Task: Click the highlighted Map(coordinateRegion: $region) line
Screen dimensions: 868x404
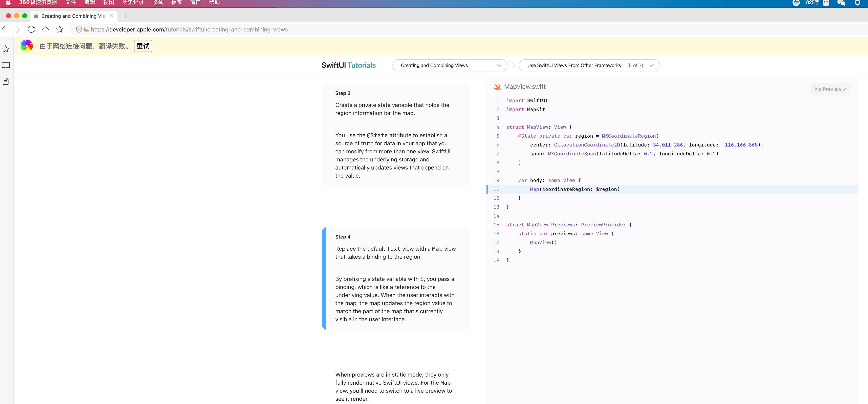Action: (672, 189)
